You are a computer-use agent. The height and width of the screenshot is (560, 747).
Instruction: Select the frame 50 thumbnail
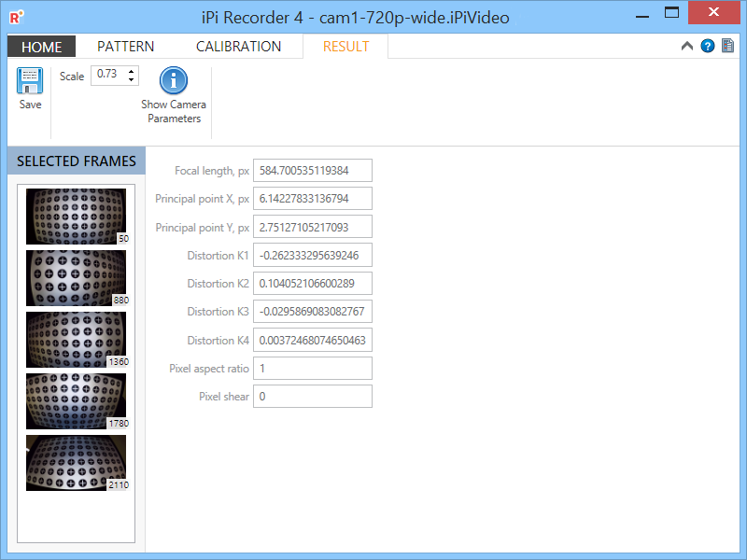click(77, 217)
